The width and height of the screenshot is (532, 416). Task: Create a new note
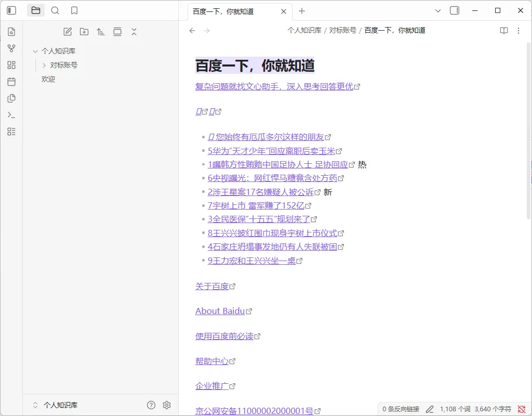[68, 32]
